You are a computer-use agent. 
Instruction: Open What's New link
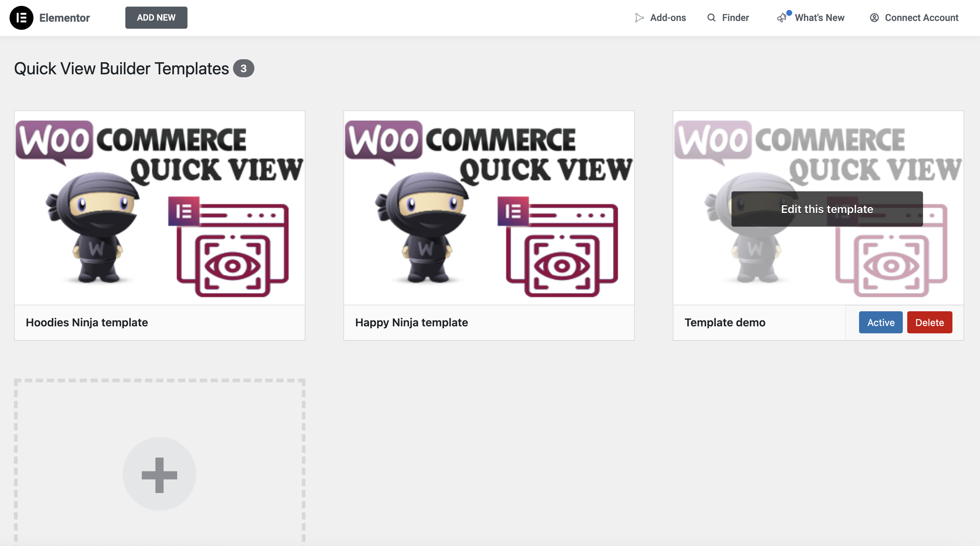click(x=819, y=18)
